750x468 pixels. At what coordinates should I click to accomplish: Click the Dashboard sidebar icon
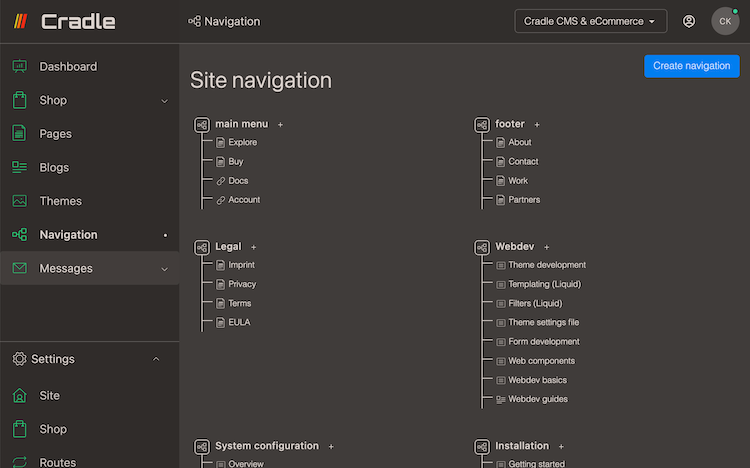point(20,66)
